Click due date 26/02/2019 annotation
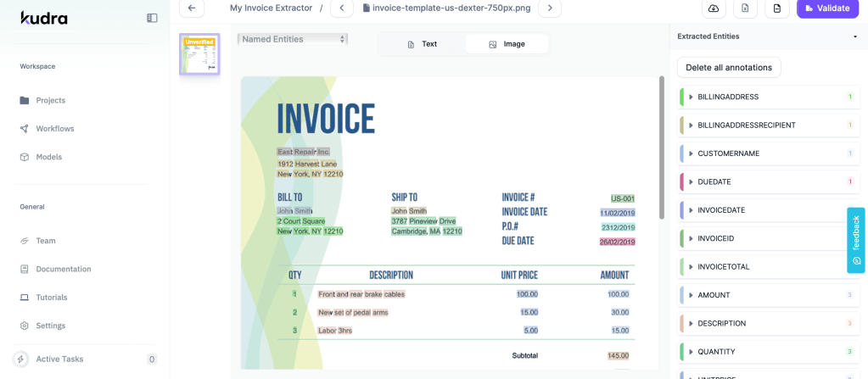Viewport: 868px width, 379px height. [618, 242]
